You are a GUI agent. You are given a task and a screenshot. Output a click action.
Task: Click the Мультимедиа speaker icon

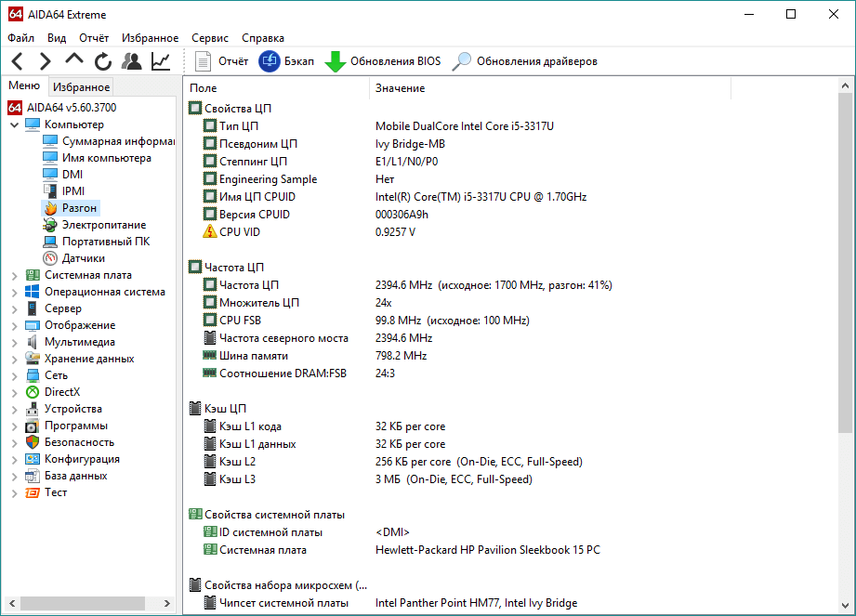(x=33, y=342)
